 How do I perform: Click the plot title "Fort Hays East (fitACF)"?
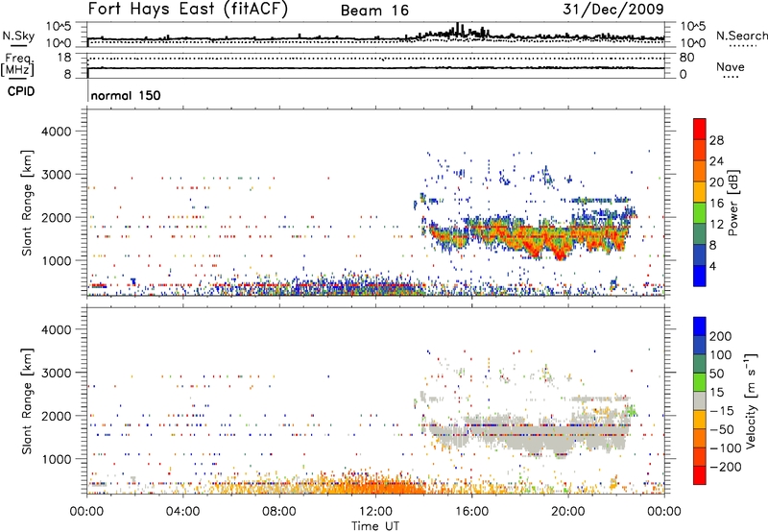point(187,10)
